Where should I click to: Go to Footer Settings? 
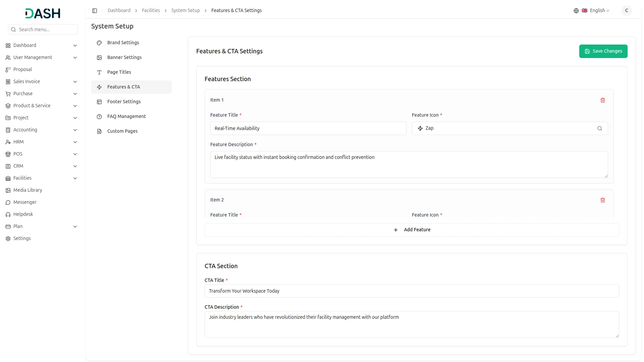click(x=124, y=102)
